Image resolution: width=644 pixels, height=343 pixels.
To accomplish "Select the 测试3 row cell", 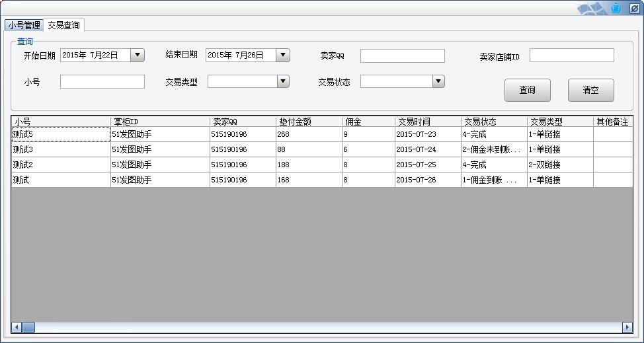I will (61, 149).
